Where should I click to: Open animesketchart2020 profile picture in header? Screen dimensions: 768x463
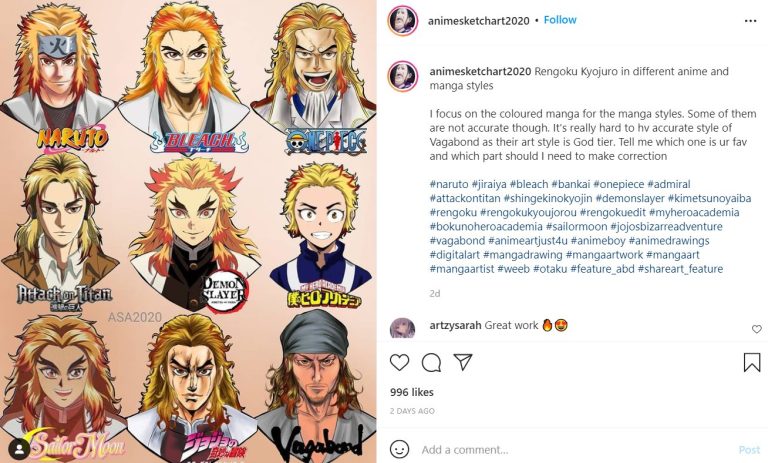tap(403, 21)
